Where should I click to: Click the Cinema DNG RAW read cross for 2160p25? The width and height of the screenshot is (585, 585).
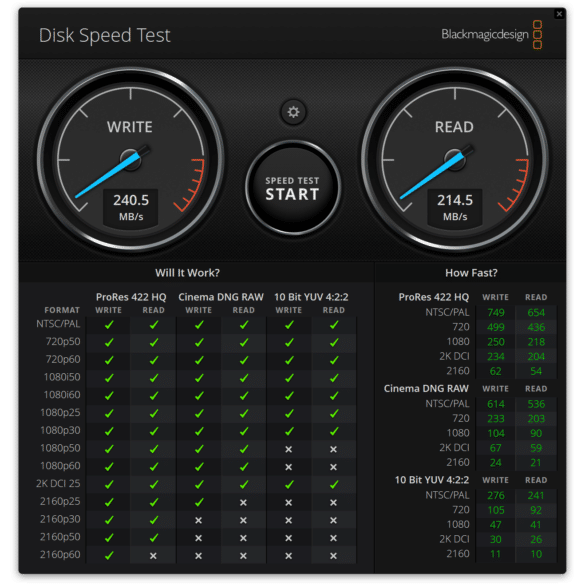click(x=243, y=503)
